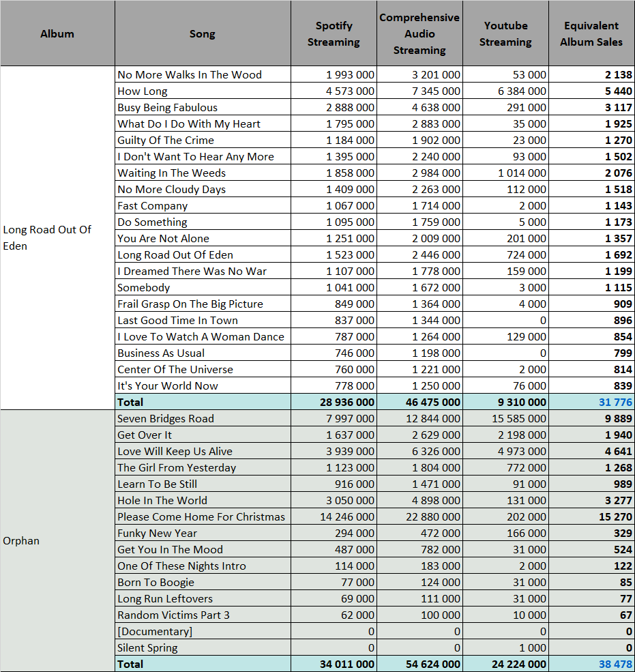
Task: Click the Song column header
Action: 203,33
